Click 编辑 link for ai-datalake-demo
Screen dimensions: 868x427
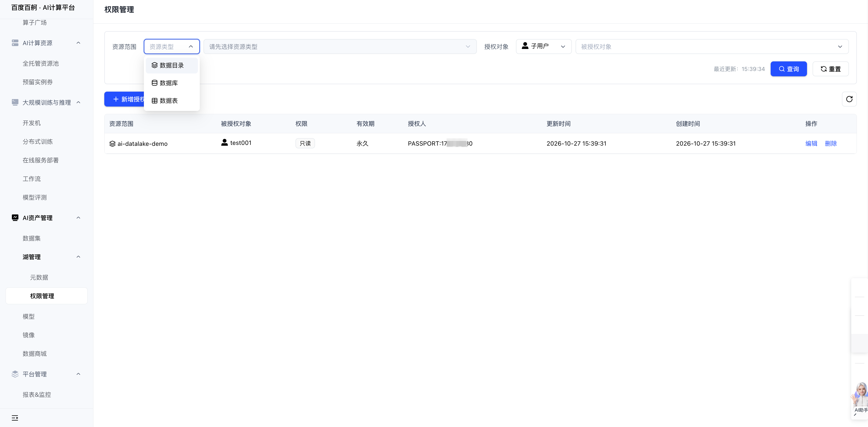tap(811, 143)
